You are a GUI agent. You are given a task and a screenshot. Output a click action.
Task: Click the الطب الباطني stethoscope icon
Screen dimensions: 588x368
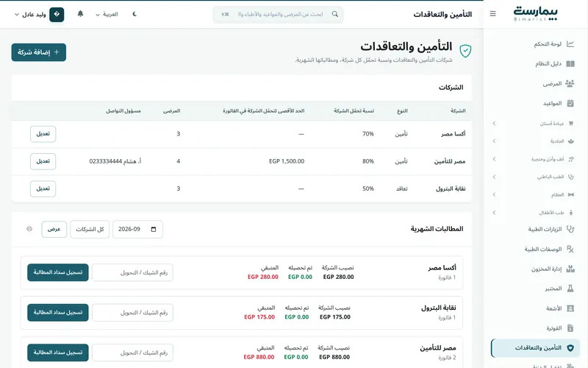[x=571, y=177]
